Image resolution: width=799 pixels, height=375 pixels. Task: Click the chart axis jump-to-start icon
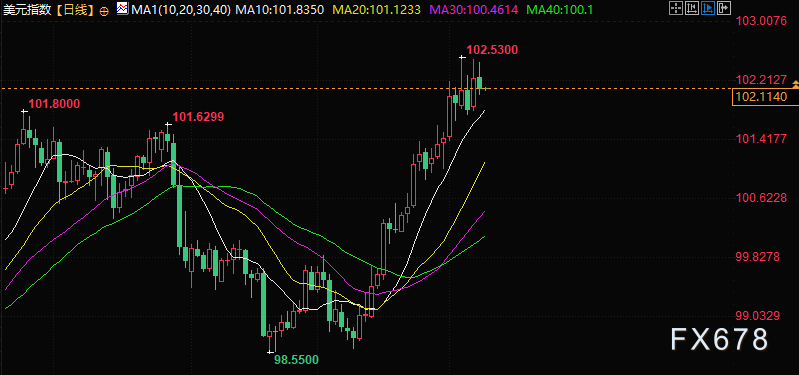(692, 8)
